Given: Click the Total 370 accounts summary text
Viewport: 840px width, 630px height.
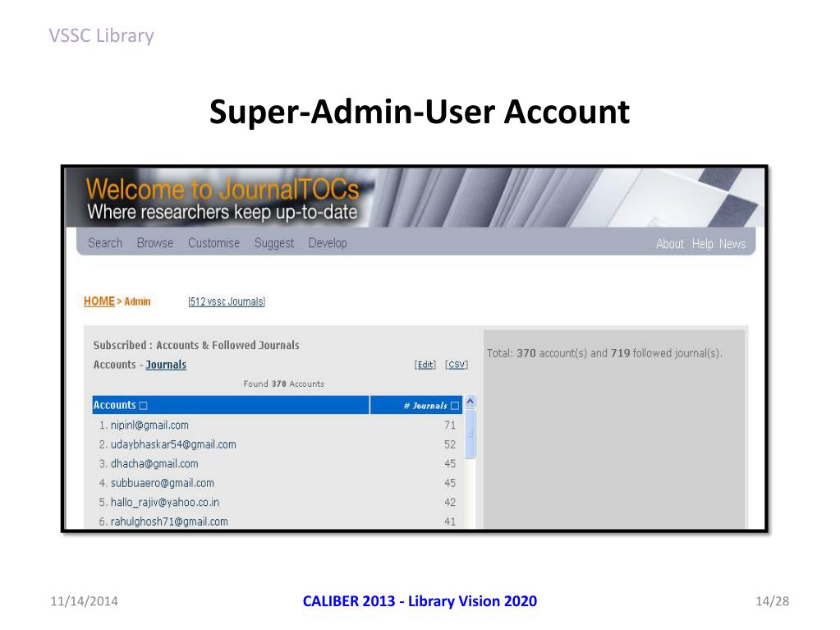Looking at the screenshot, I should tap(604, 353).
